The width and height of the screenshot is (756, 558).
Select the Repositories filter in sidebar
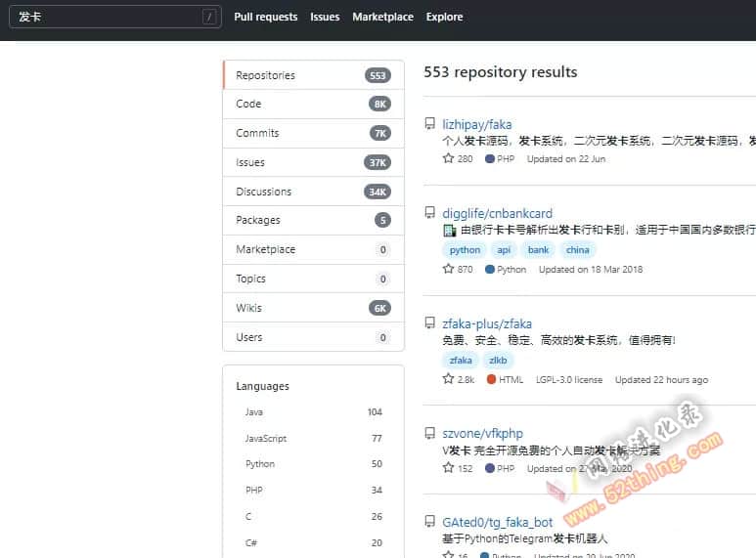[313, 75]
